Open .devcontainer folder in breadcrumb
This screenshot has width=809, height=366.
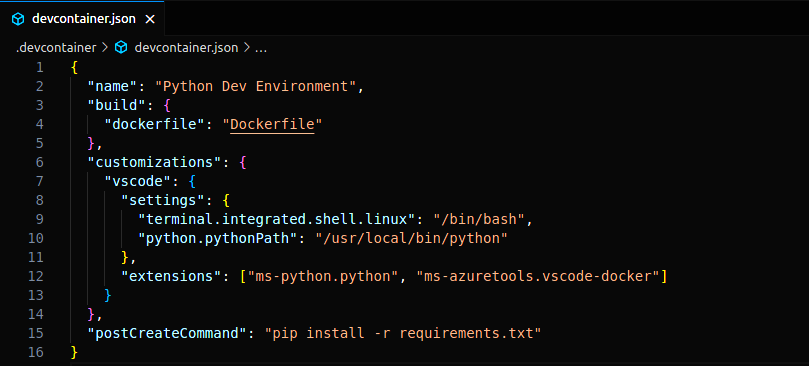56,48
